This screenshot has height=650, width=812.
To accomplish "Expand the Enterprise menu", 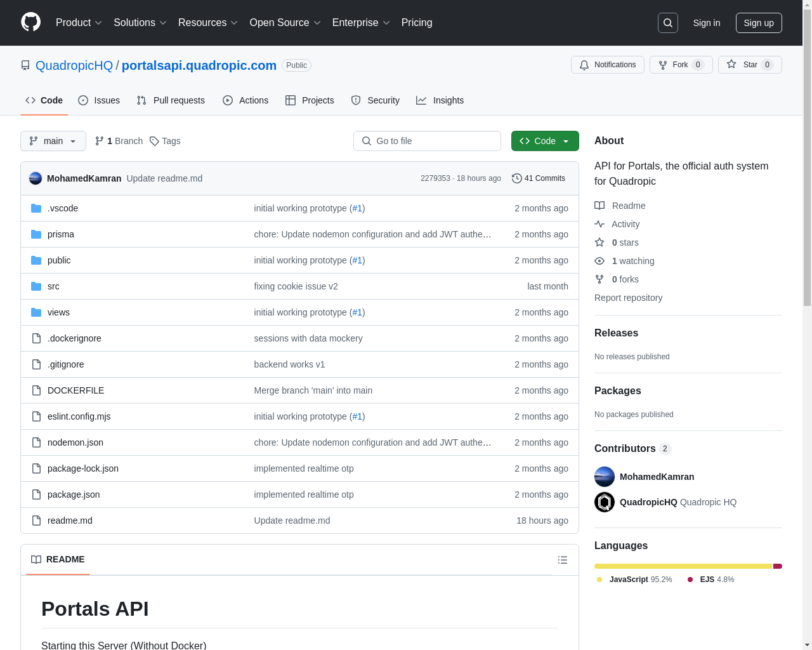I will (361, 23).
